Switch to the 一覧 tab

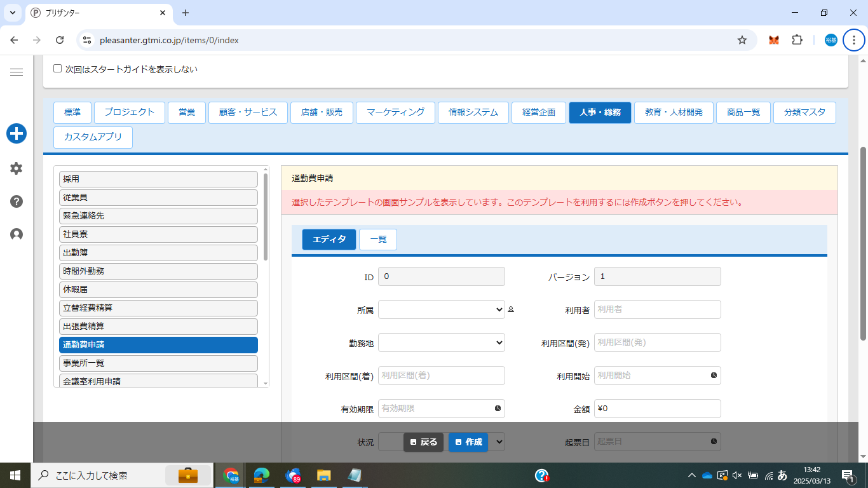pyautogui.click(x=377, y=240)
